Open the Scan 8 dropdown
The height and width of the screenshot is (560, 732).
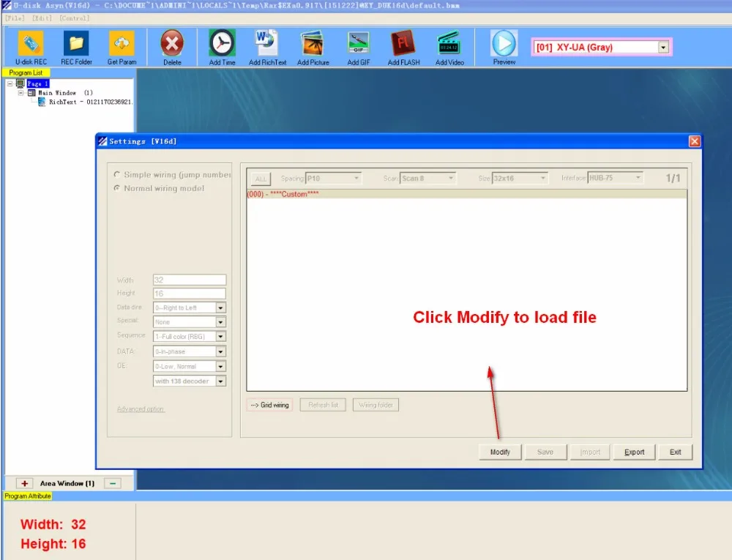click(450, 179)
